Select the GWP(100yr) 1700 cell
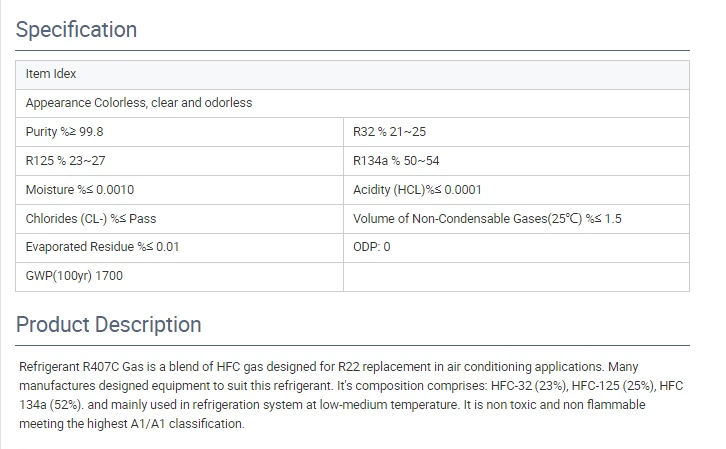The width and height of the screenshot is (726, 449). click(x=180, y=277)
